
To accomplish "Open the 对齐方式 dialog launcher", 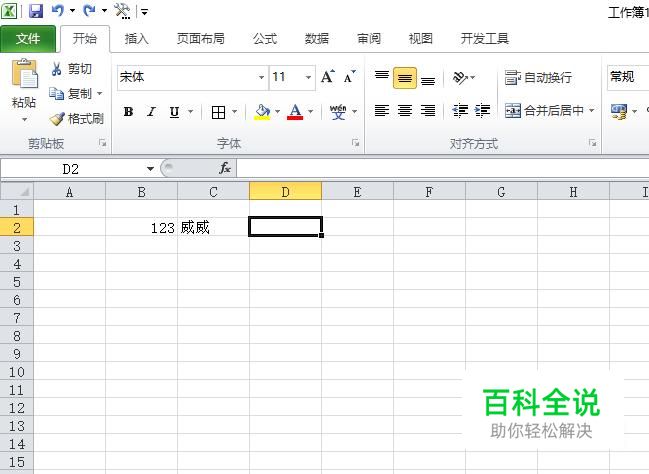I will point(593,143).
